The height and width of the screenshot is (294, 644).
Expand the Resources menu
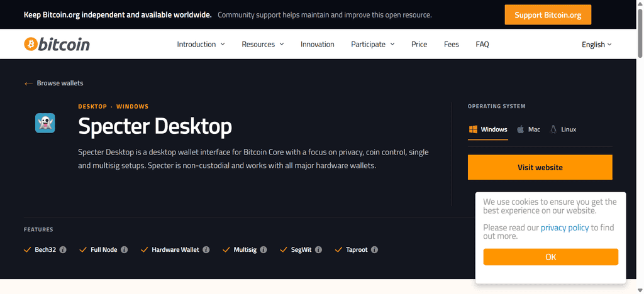[263, 44]
